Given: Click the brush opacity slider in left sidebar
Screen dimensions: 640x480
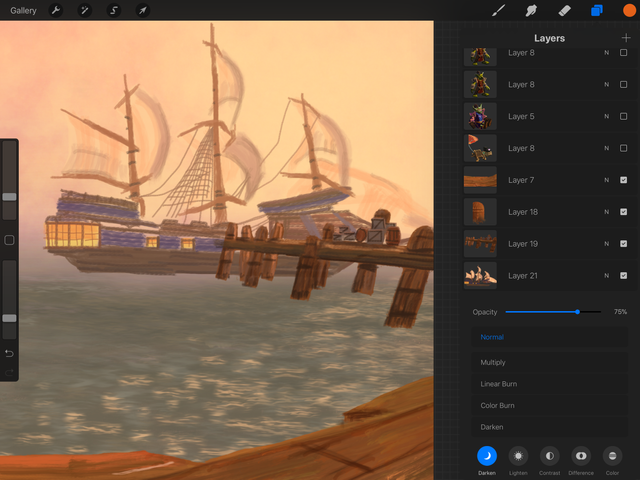Looking at the screenshot, I should point(9,318).
